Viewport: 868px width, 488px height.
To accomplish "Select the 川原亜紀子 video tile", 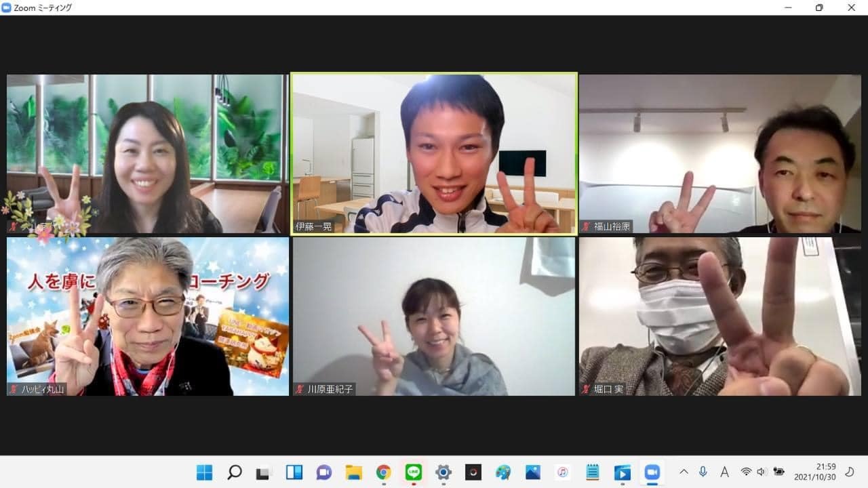I will (x=434, y=317).
